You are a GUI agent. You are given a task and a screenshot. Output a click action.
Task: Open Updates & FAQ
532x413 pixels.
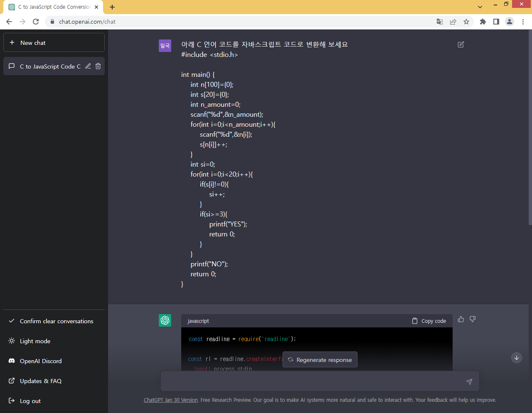coord(54,381)
